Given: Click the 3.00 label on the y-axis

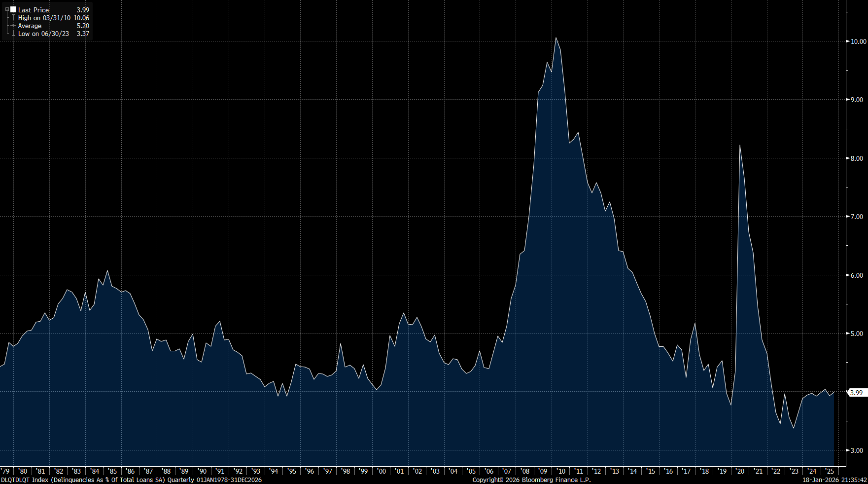Looking at the screenshot, I should [x=857, y=450].
